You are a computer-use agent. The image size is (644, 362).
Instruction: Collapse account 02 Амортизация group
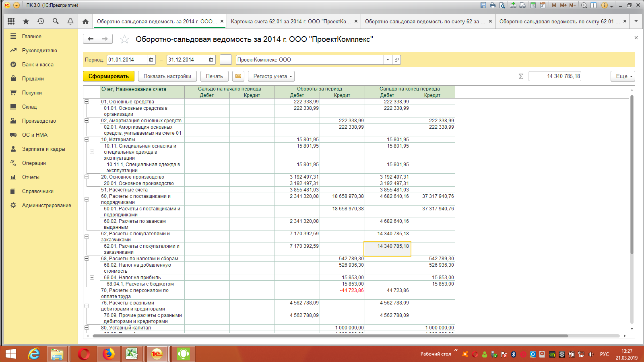click(87, 121)
